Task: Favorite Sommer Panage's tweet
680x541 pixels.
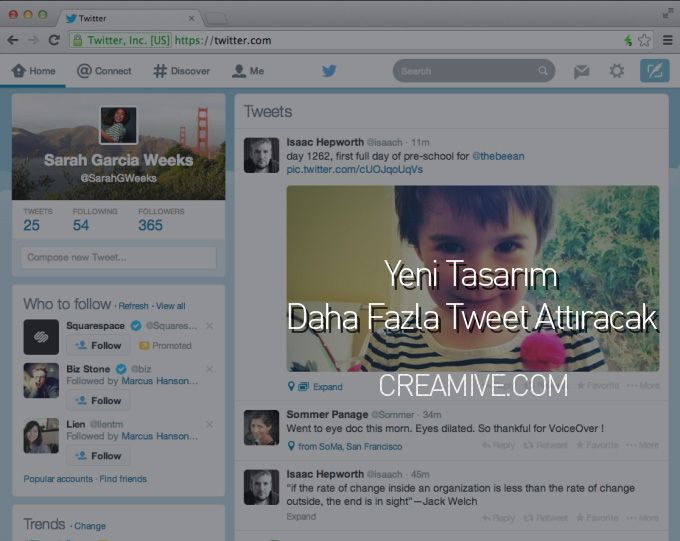Action: (x=598, y=445)
